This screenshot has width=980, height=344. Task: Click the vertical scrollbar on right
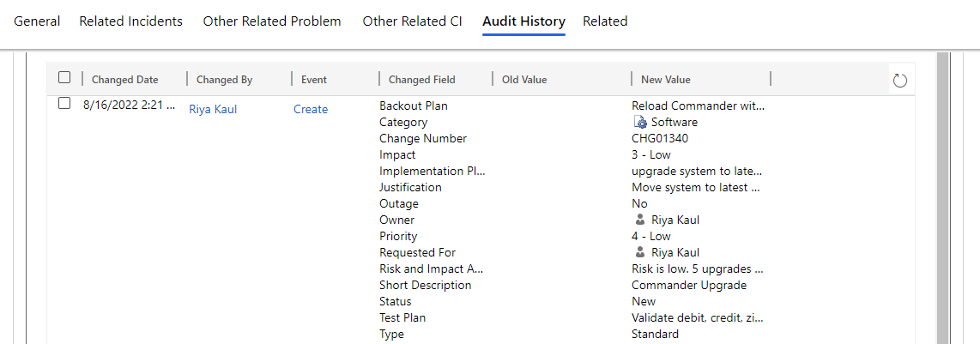pyautogui.click(x=944, y=198)
